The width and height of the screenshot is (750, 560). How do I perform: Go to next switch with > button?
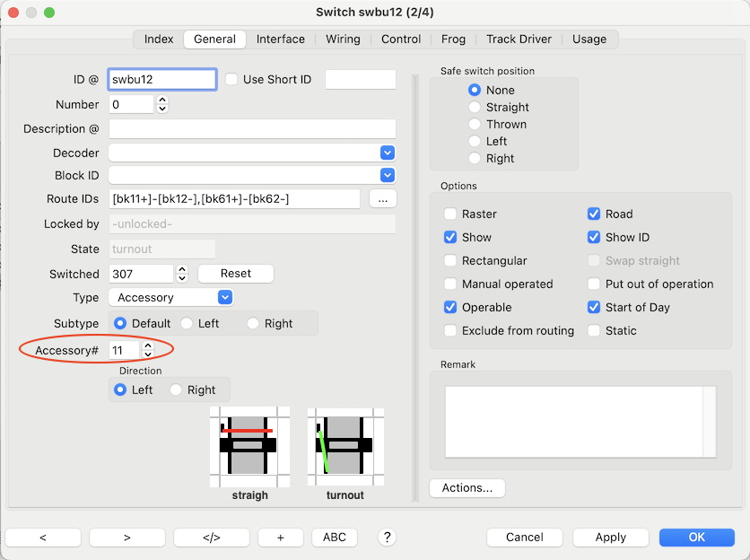pyautogui.click(x=126, y=538)
